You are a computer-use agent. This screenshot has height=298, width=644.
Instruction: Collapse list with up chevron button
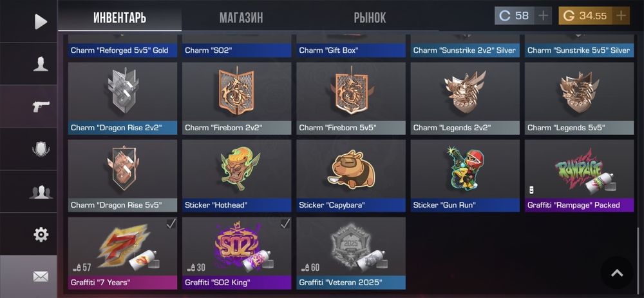617,272
